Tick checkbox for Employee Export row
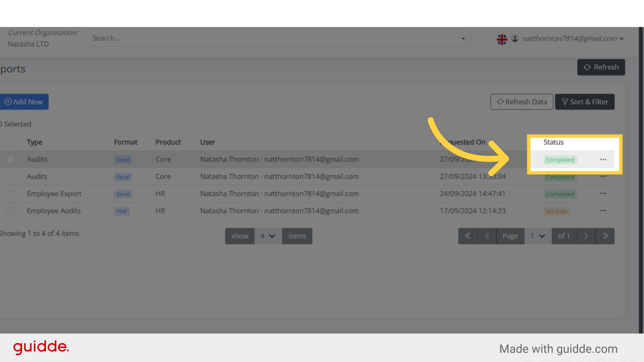This screenshot has height=362, width=644. 10,194
